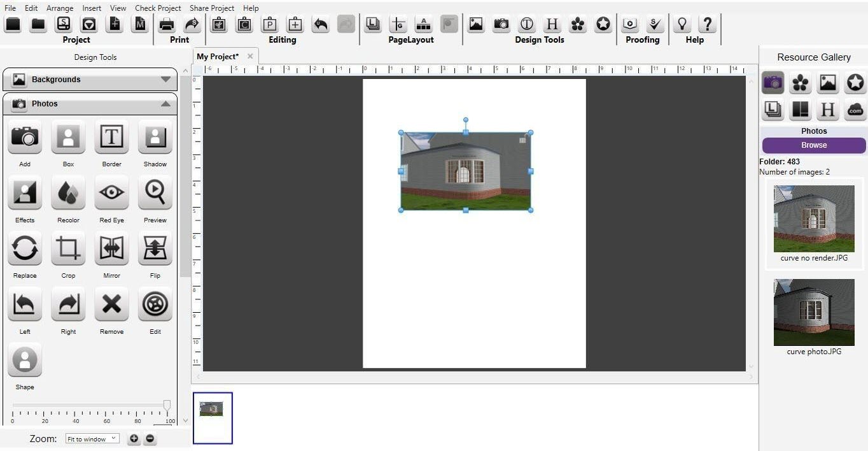Image resolution: width=868 pixels, height=451 pixels.
Task: Click the purple Browse button
Action: click(814, 145)
